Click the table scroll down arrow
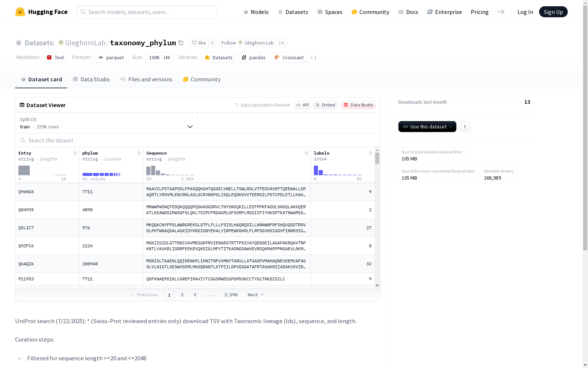This screenshot has height=368, width=588. click(377, 286)
